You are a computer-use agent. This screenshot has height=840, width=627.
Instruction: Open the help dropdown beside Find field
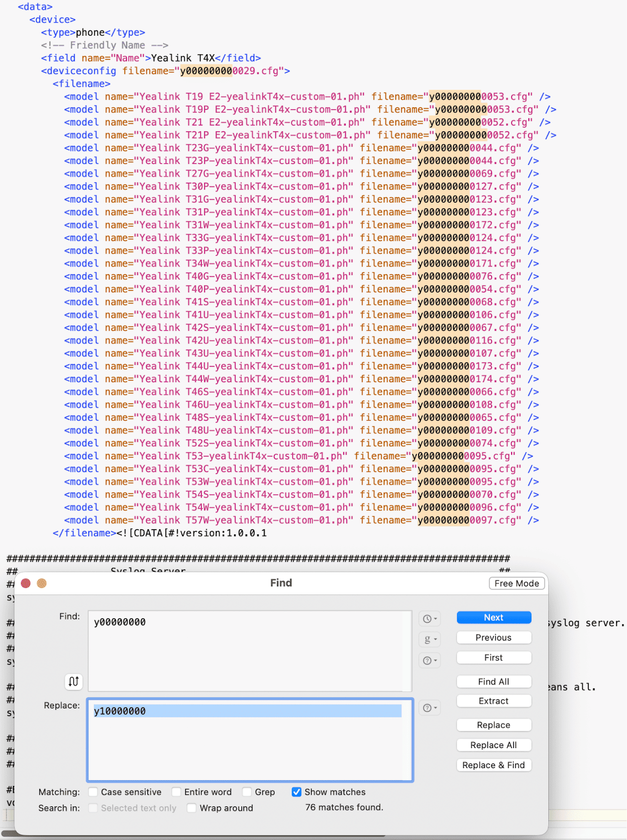click(429, 660)
